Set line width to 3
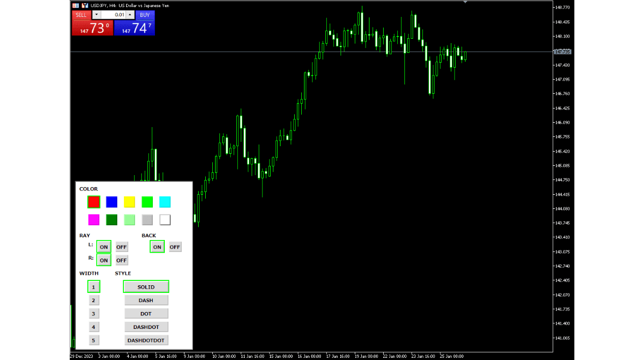Image resolution: width=644 pixels, height=360 pixels. [x=94, y=314]
